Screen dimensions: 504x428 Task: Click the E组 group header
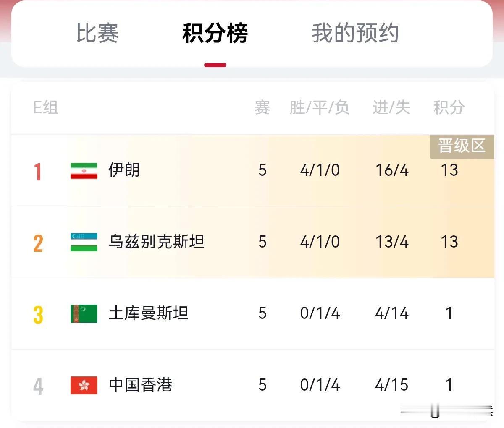click(45, 108)
